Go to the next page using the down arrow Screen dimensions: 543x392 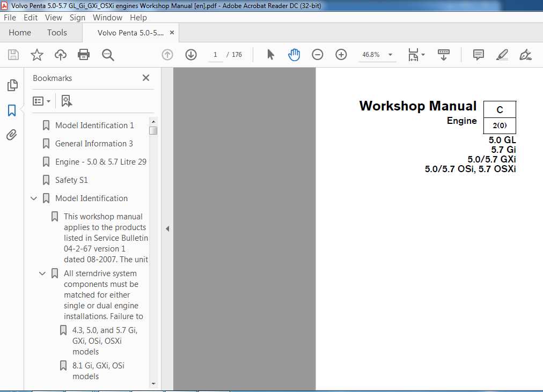tap(191, 55)
